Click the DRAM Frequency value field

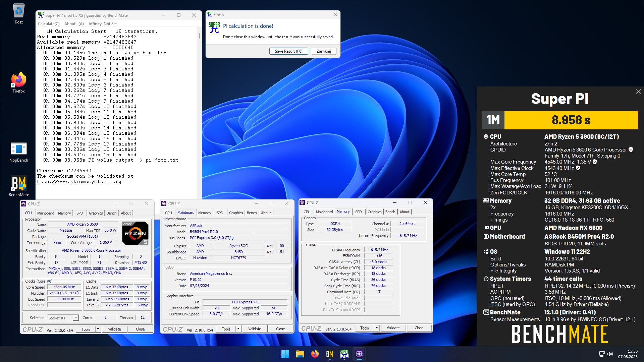click(378, 250)
